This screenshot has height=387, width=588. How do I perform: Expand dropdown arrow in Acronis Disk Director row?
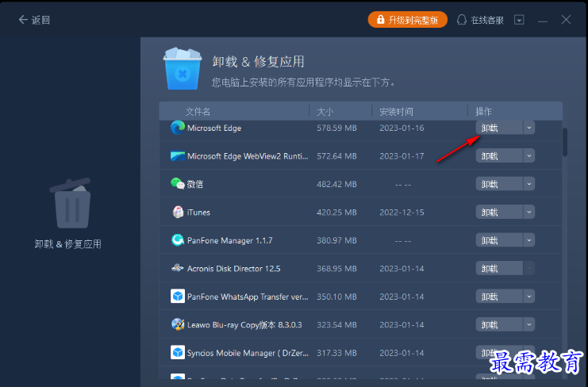click(x=529, y=268)
